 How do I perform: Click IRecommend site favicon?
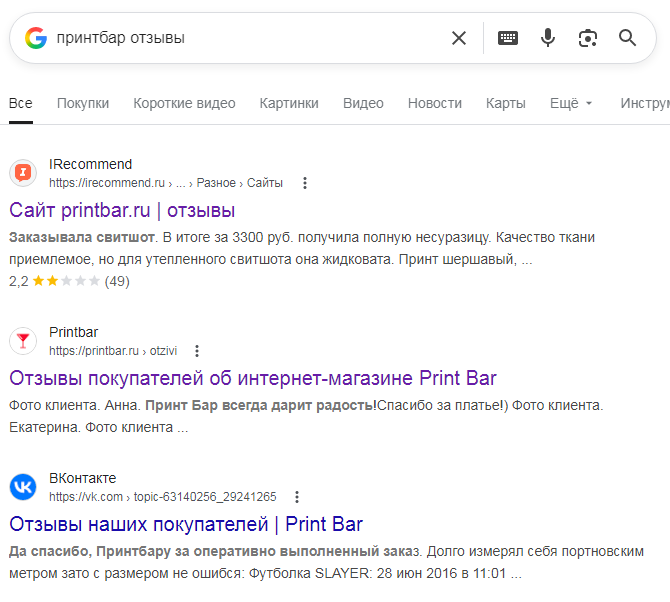[23, 173]
